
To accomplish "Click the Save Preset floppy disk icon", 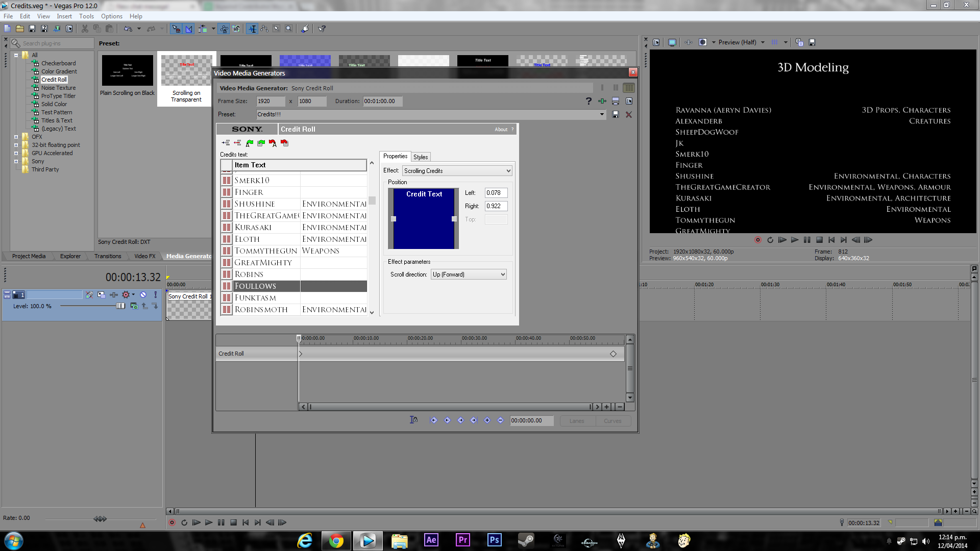I will [x=616, y=114].
